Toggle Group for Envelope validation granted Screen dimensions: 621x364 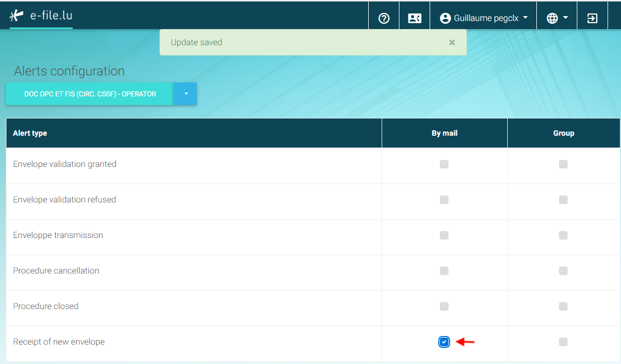563,164
